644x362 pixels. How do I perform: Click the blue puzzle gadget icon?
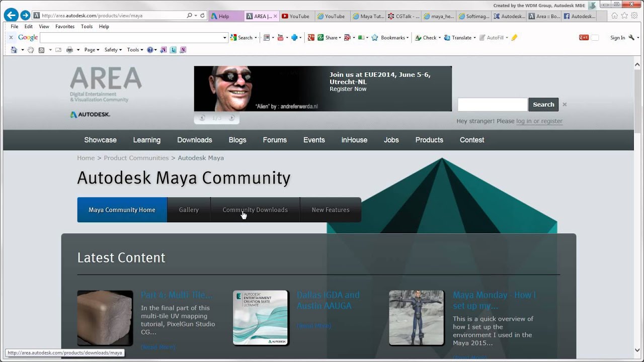tap(294, 38)
